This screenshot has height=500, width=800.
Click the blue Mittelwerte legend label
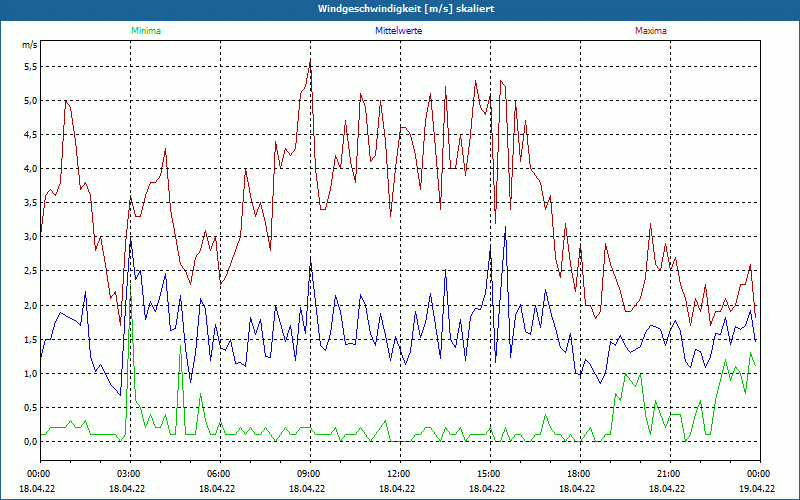(398, 31)
